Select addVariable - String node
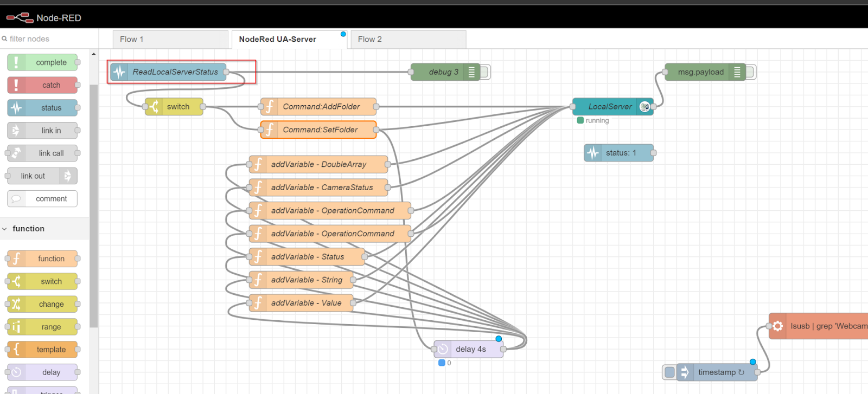868x394 pixels. coord(301,280)
